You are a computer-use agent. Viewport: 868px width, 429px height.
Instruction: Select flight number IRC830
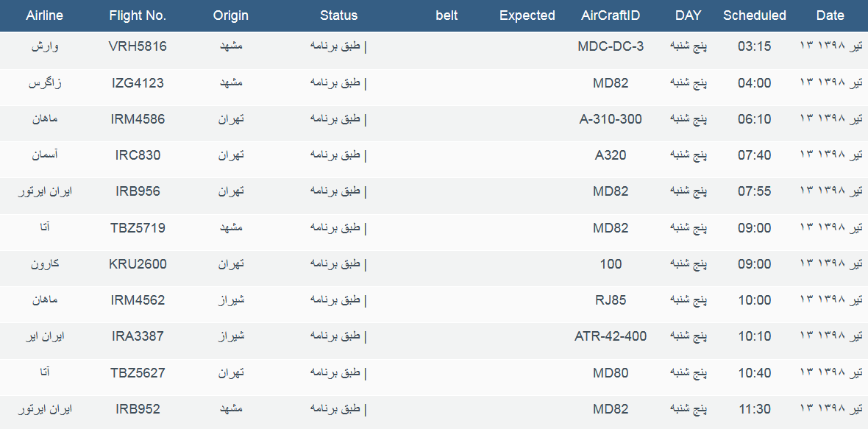pyautogui.click(x=138, y=155)
